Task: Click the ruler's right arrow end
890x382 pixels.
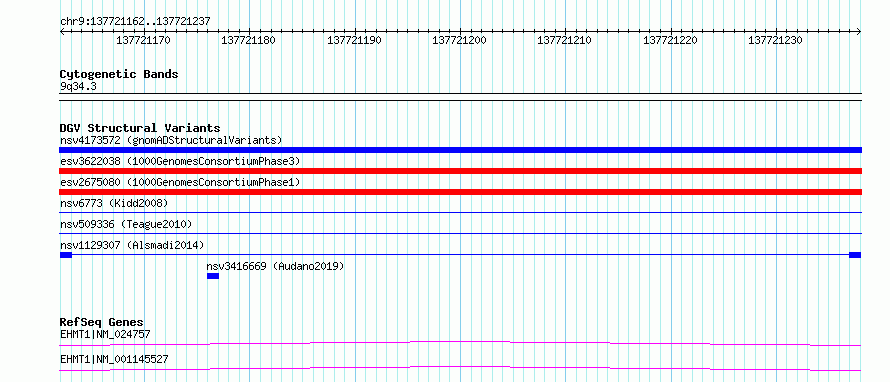Action: [858, 32]
